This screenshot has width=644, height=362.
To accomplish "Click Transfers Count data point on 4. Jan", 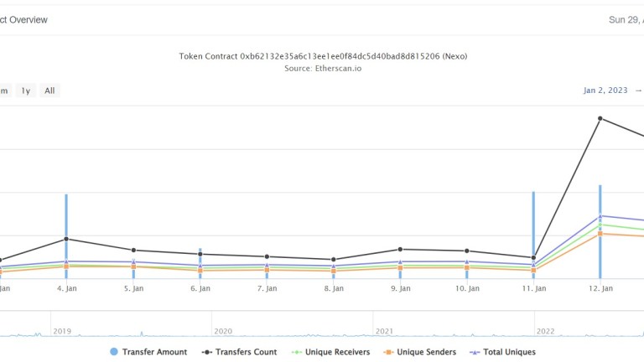I will click(66, 239).
